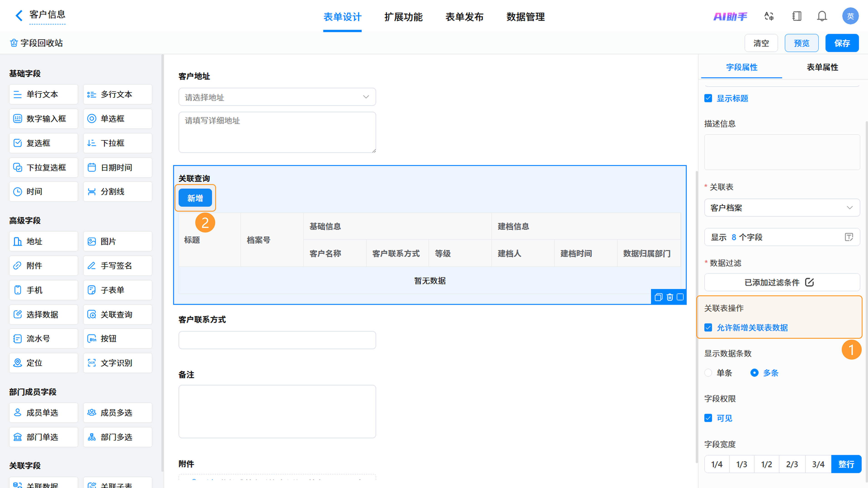Switch to the 表单发布 tab
868x488 pixels.
(464, 17)
